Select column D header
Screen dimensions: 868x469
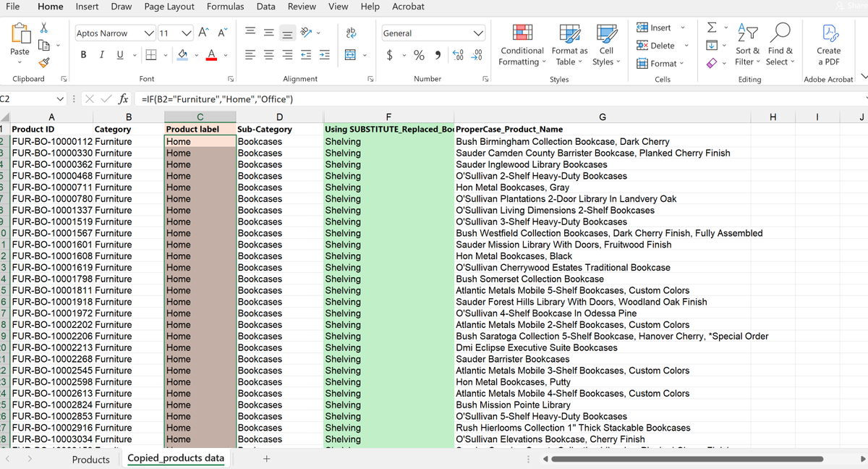click(x=279, y=117)
